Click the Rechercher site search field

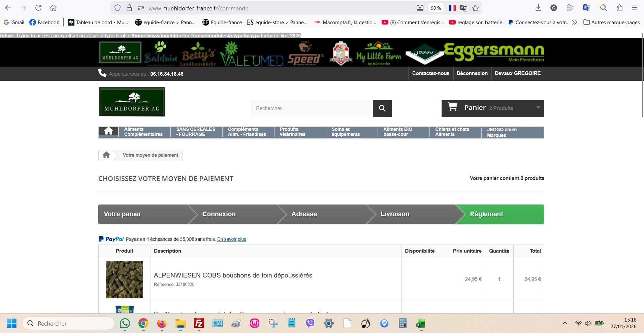click(x=312, y=108)
